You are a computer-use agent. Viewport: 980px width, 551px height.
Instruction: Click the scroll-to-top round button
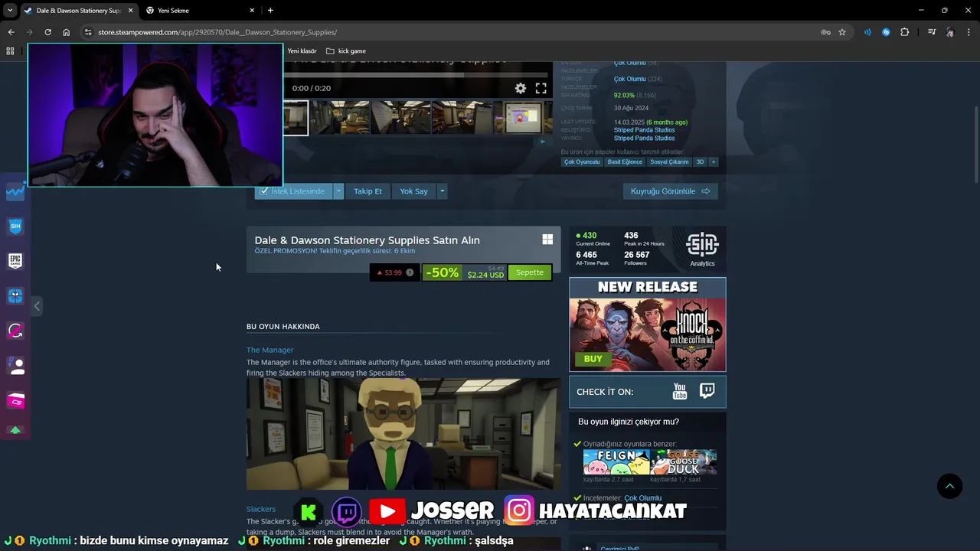(x=949, y=486)
